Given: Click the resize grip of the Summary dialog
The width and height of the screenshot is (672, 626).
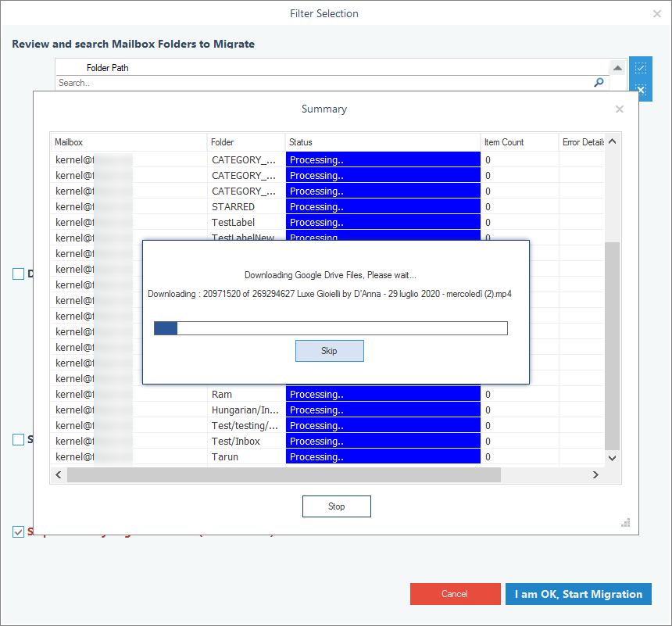Looking at the screenshot, I should tap(626, 522).
